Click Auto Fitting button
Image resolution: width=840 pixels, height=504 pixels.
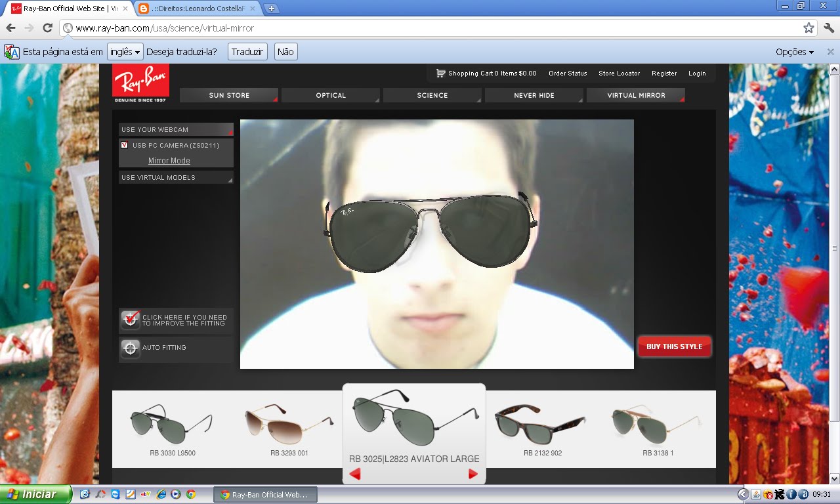pos(176,348)
